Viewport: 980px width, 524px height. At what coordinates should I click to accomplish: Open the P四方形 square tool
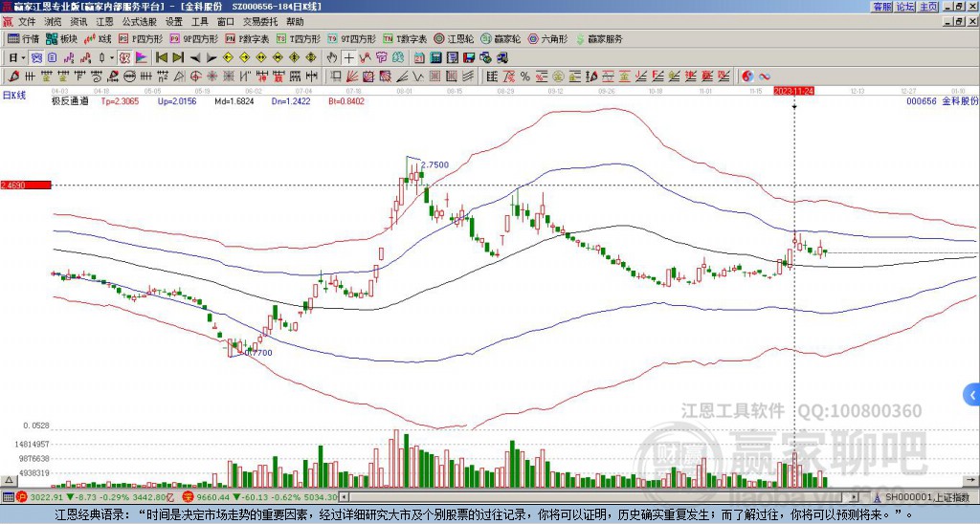pyautogui.click(x=141, y=38)
